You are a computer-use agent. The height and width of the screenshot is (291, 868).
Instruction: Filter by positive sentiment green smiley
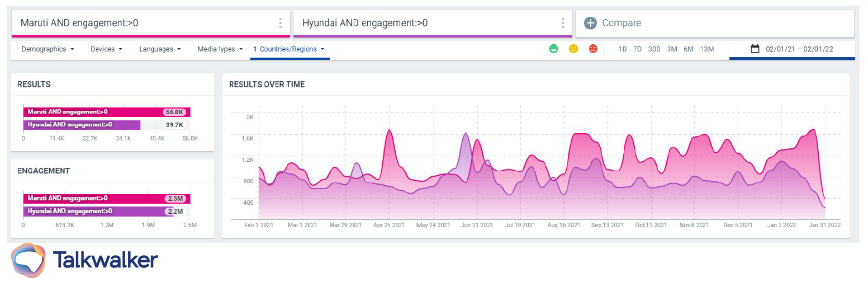553,49
